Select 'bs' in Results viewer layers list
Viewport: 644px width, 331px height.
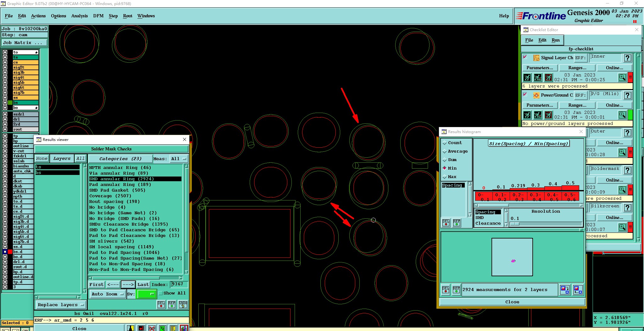(x=57, y=173)
